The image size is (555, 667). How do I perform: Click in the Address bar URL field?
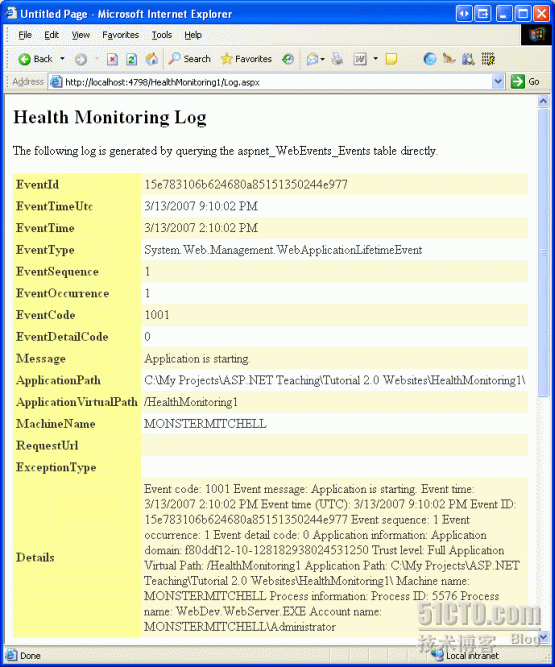(x=276, y=82)
